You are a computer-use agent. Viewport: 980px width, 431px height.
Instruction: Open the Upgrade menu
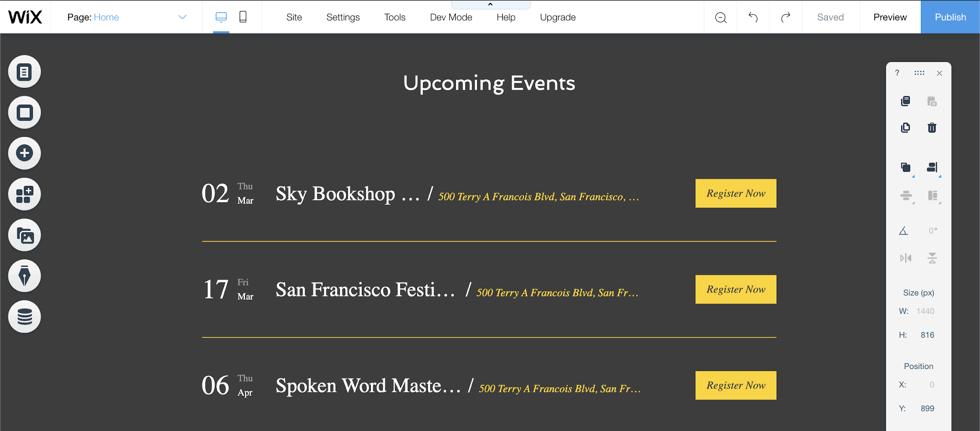(557, 17)
